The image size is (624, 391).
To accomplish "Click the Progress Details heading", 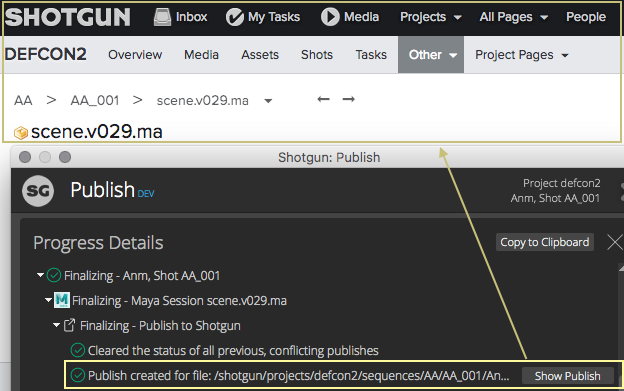I will point(98,243).
